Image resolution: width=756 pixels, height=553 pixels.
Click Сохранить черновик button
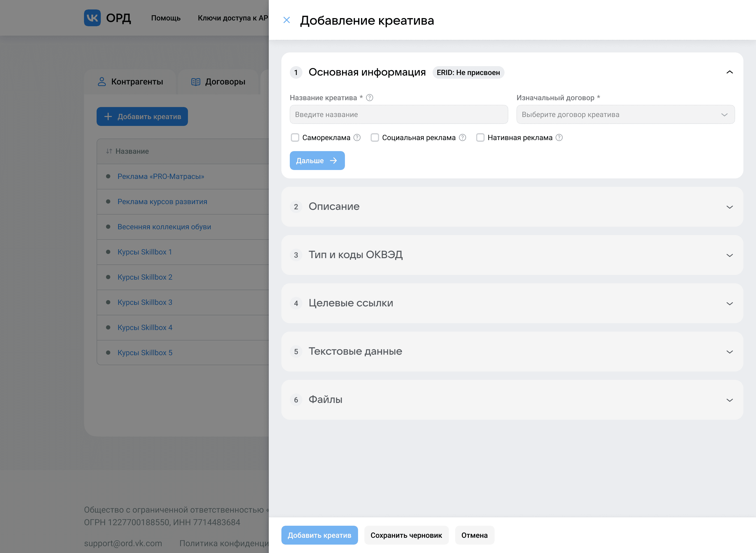(406, 535)
